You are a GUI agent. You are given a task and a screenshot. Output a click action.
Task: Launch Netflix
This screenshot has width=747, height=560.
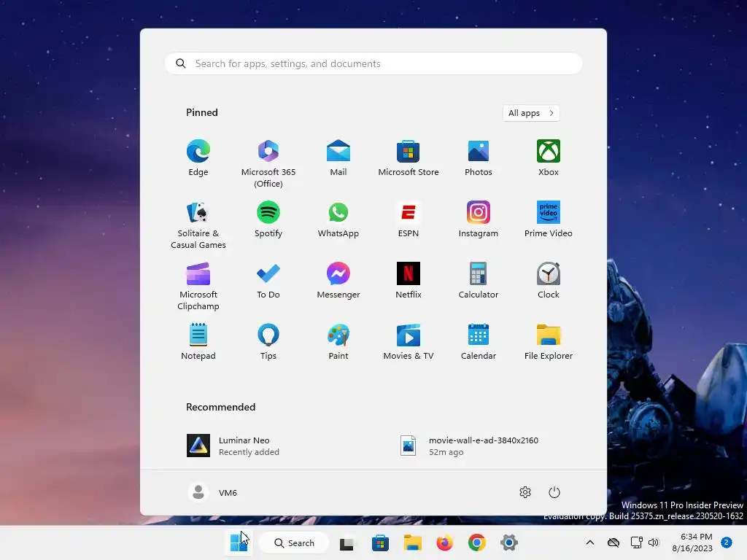409,281
